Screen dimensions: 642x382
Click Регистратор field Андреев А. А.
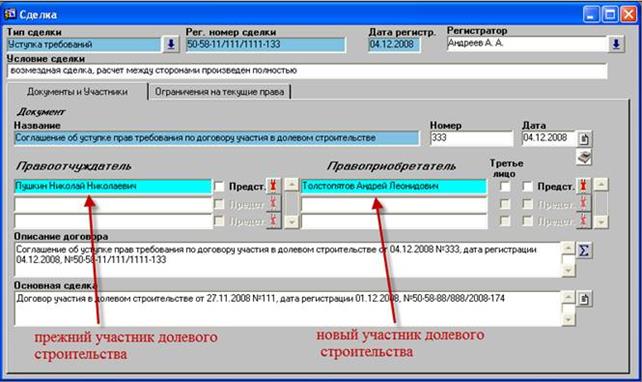coord(527,44)
